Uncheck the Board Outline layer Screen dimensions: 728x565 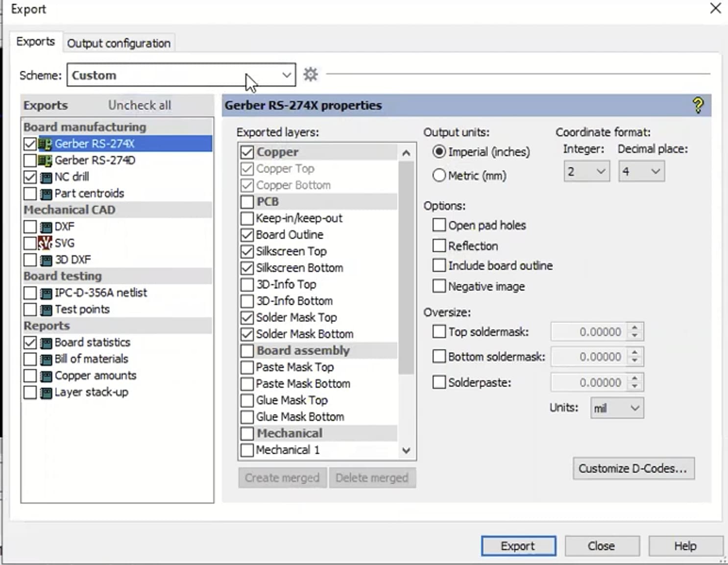pos(247,235)
